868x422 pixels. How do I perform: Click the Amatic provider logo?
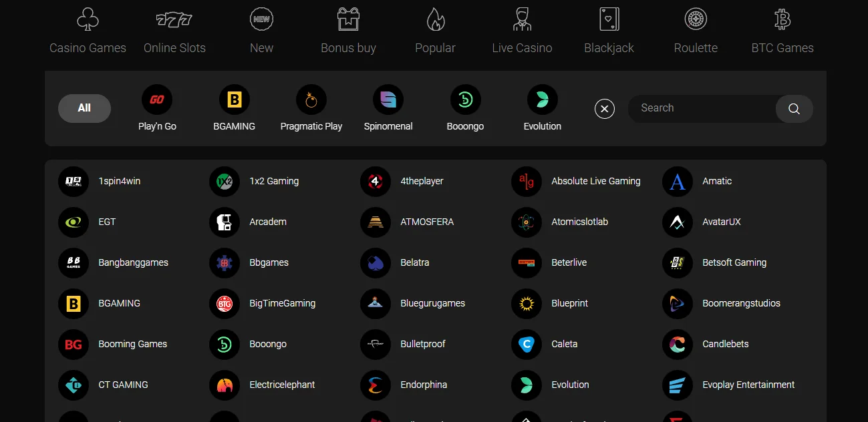(x=678, y=182)
